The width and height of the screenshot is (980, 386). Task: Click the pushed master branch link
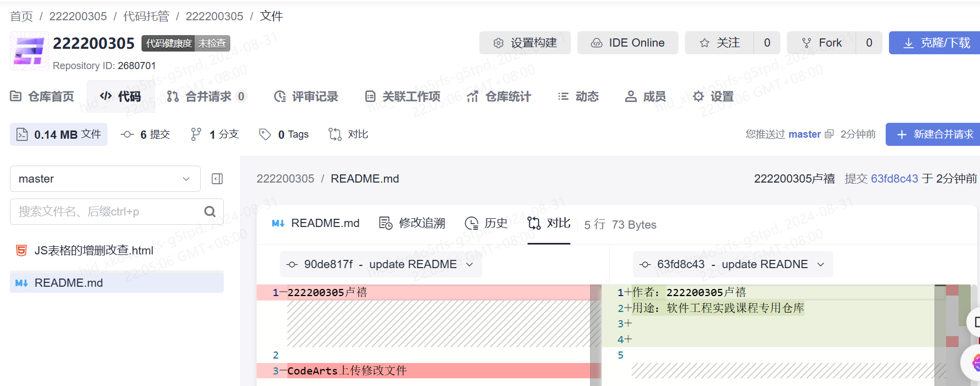tap(805, 134)
